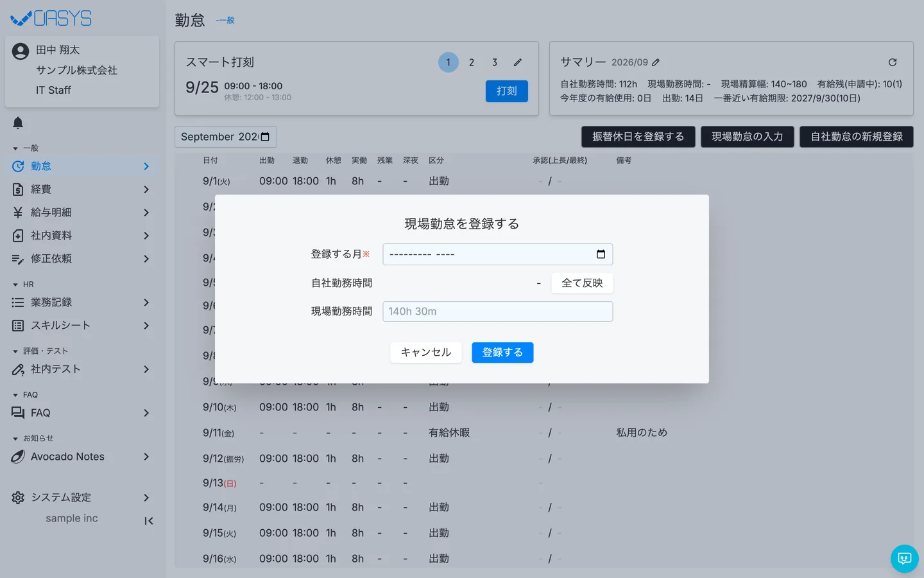Expand the 勤怠 menu chevron
Viewport: 924px width, 578px height.
coord(146,166)
